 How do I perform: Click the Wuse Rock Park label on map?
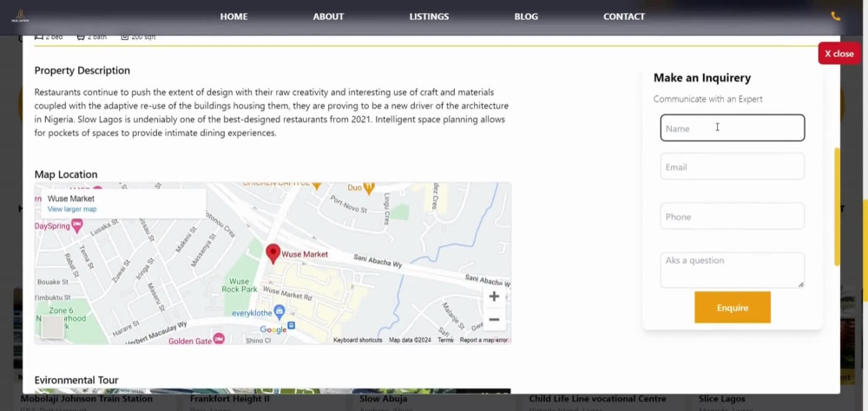[x=240, y=285]
